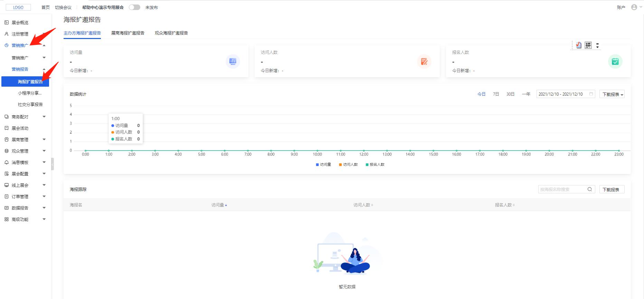The height and width of the screenshot is (299, 644).
Task: Expand the 商务配对 sidebar menu
Action: coord(44,117)
